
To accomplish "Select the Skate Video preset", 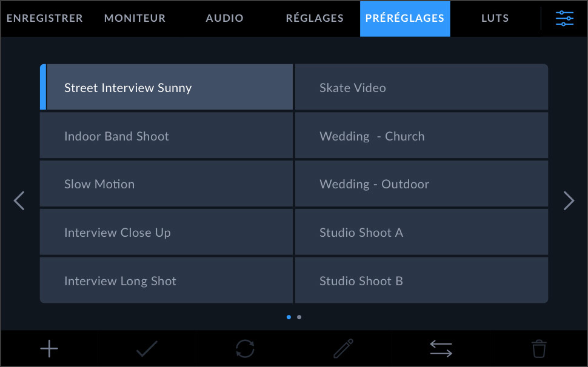I will [421, 87].
